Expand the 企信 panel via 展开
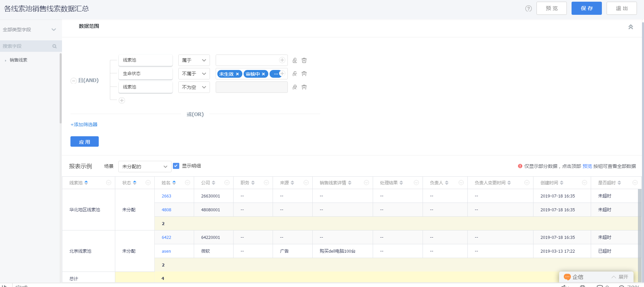The width and height of the screenshot is (644, 287). pos(620,277)
